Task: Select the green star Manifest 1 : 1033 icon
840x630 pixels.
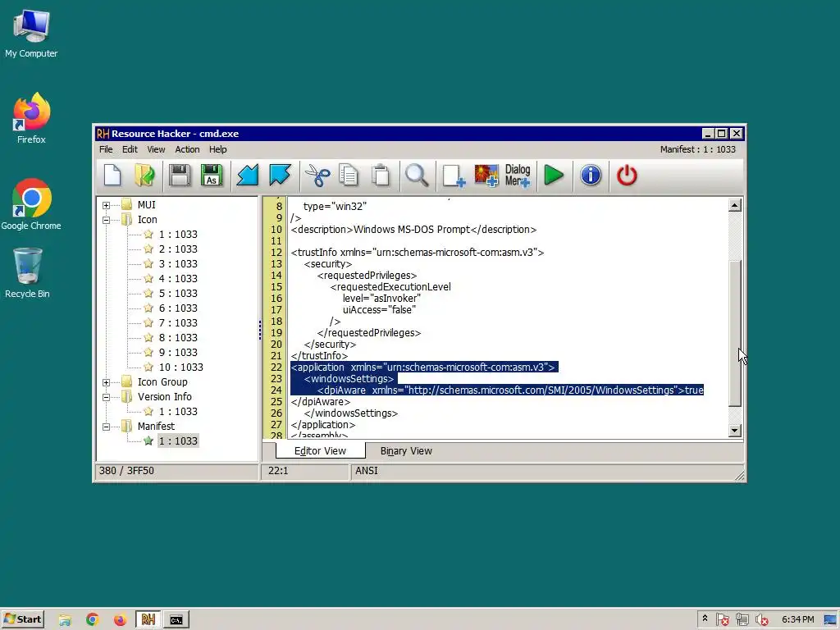Action: tap(148, 441)
